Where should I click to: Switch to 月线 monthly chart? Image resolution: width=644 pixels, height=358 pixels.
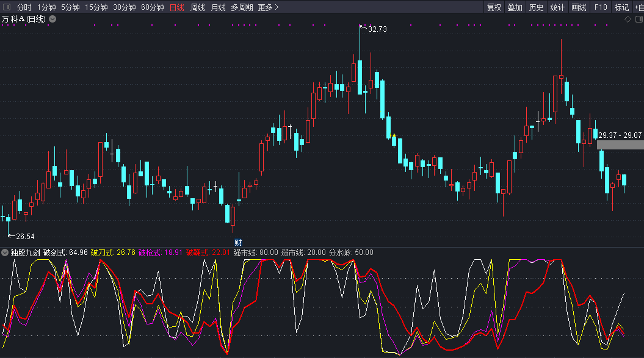pyautogui.click(x=218, y=7)
